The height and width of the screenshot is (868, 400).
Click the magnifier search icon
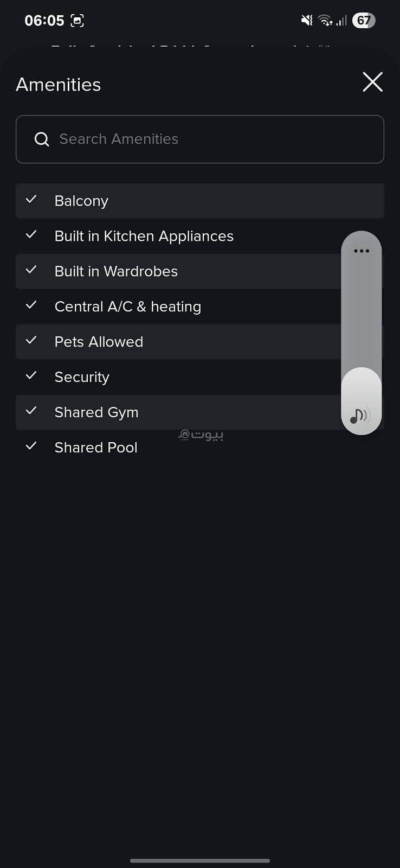42,139
